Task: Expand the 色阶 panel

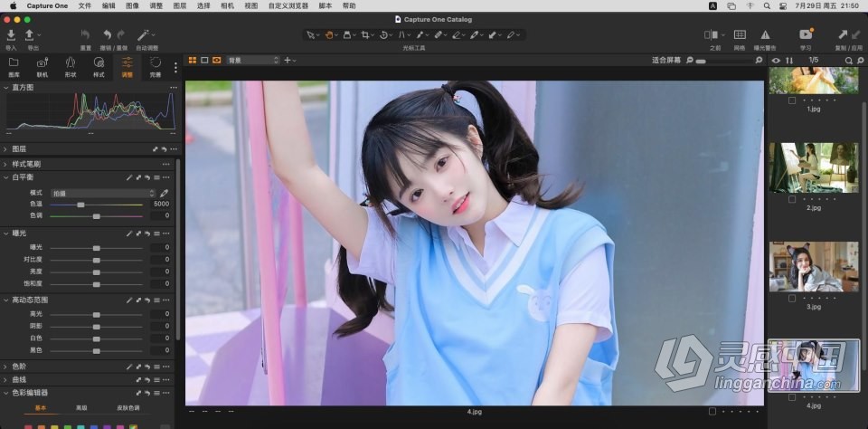Action: pos(5,367)
